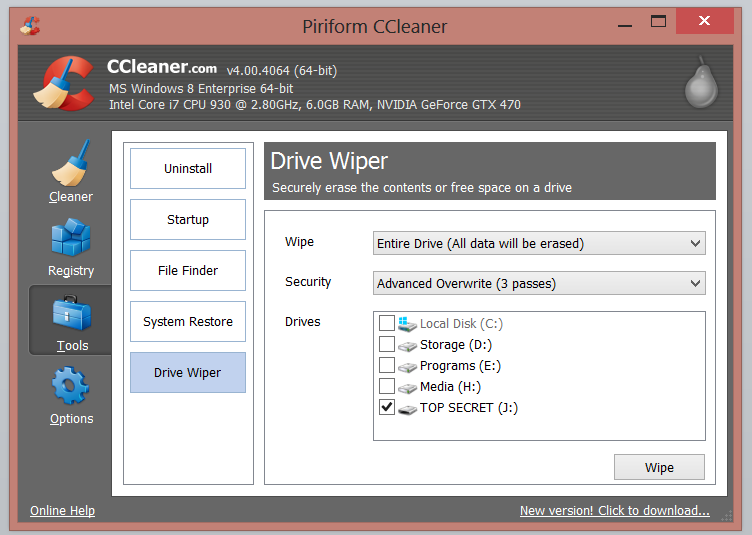Click the title bar CCleaner app icon

pos(30,26)
